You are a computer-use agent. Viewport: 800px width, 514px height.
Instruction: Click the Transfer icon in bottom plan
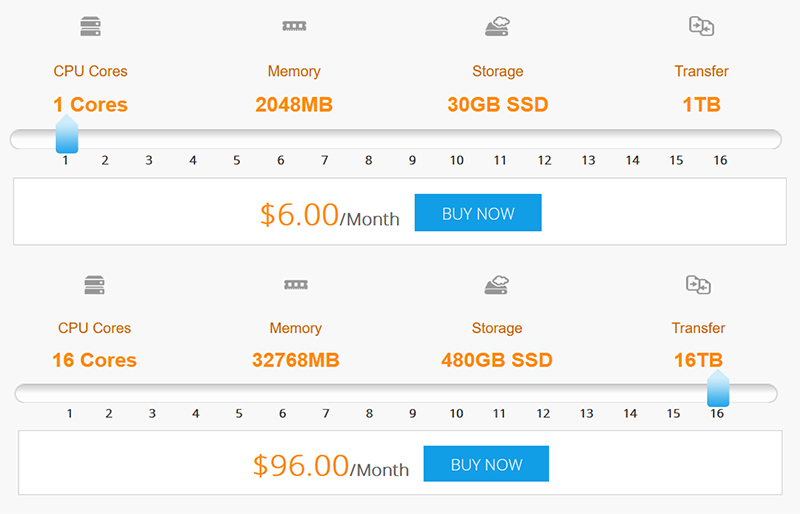698,285
